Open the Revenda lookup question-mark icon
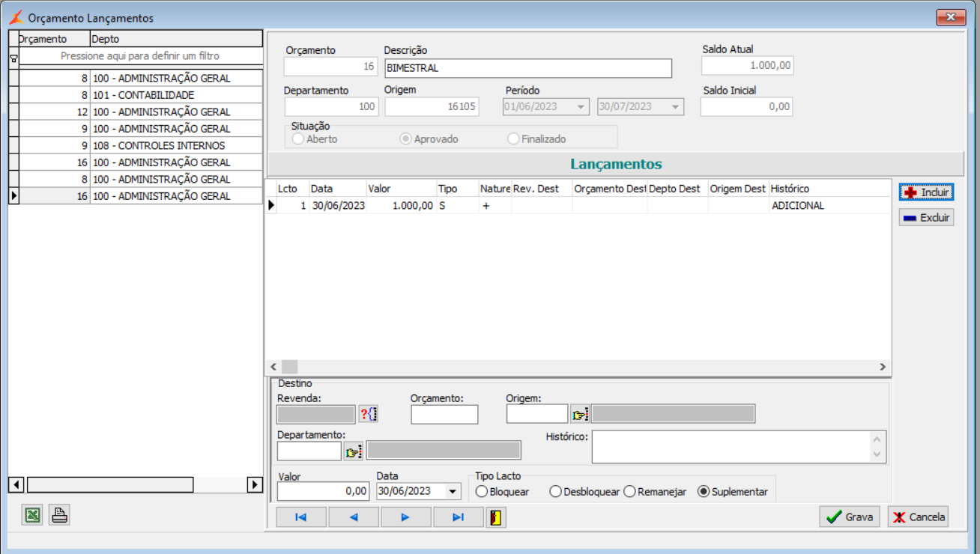Image resolution: width=980 pixels, height=554 pixels. (x=368, y=414)
